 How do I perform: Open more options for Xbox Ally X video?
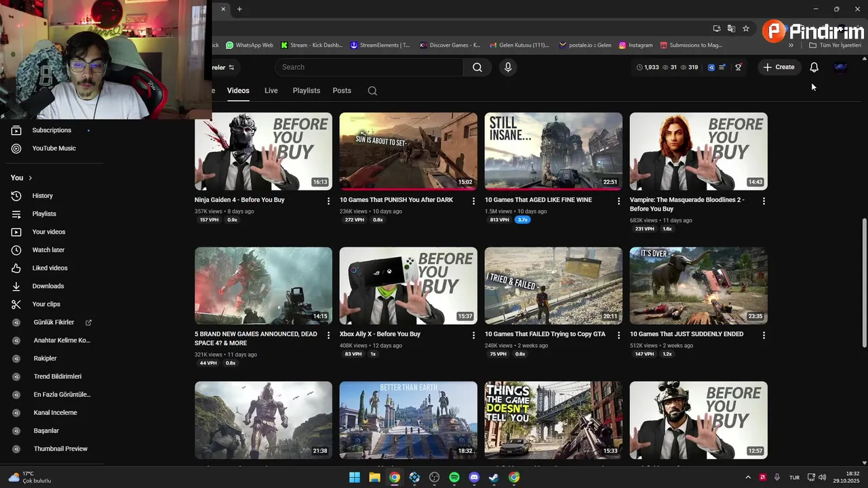tap(474, 335)
